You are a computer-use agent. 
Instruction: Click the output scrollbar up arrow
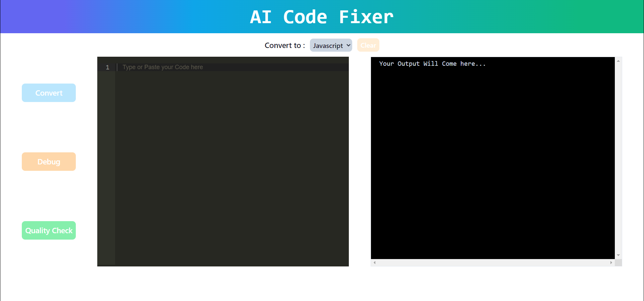click(618, 61)
